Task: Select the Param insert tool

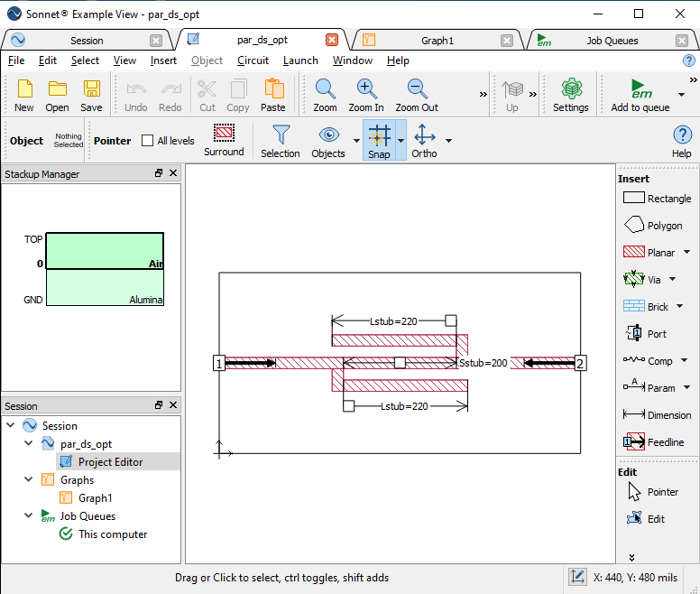Action: click(x=649, y=386)
